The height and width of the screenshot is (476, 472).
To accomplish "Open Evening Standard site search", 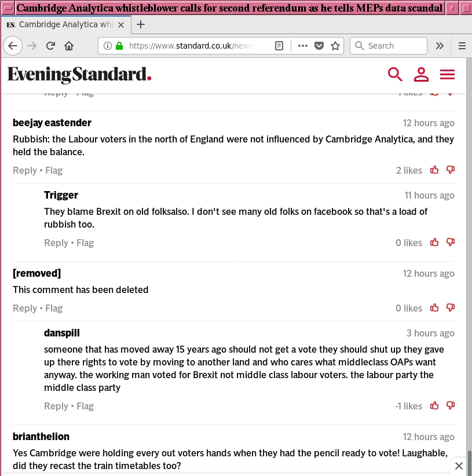I will (x=395, y=74).
